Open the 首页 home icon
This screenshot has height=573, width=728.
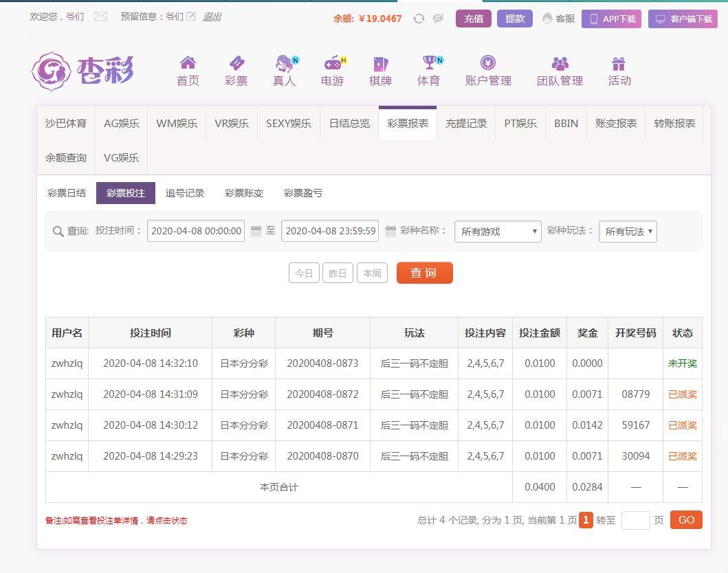tap(188, 64)
